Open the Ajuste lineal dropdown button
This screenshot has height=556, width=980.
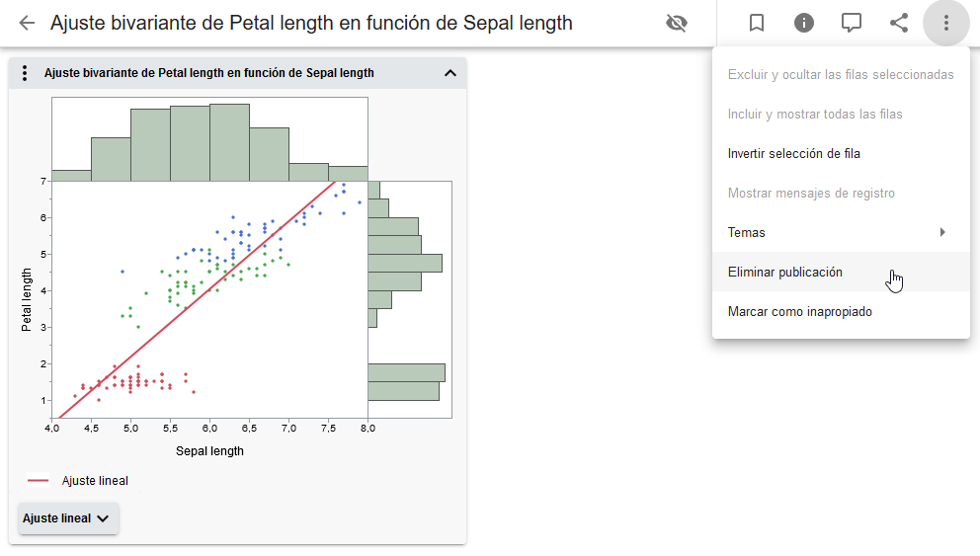pyautogui.click(x=68, y=518)
